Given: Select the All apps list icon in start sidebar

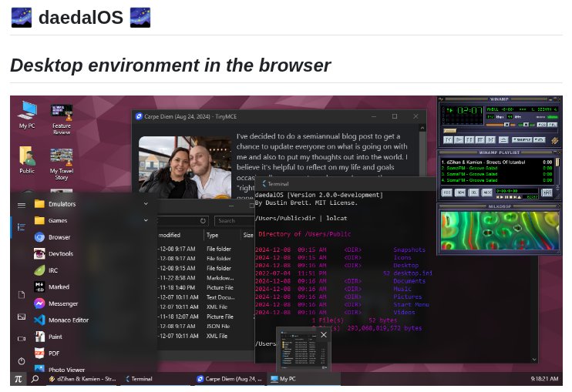Looking at the screenshot, I should (21, 227).
